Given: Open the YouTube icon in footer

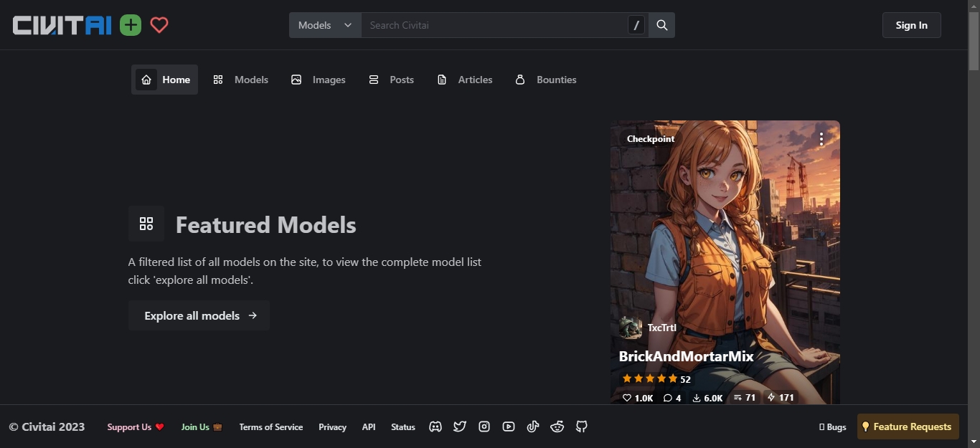Looking at the screenshot, I should tap(509, 426).
